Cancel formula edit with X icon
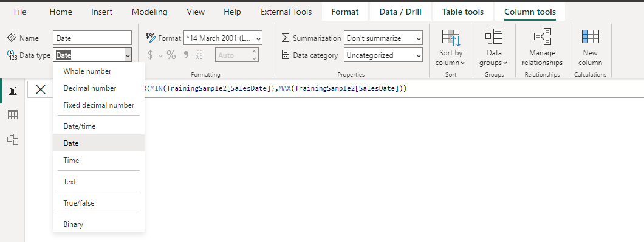The image size is (644, 242). coord(41,89)
